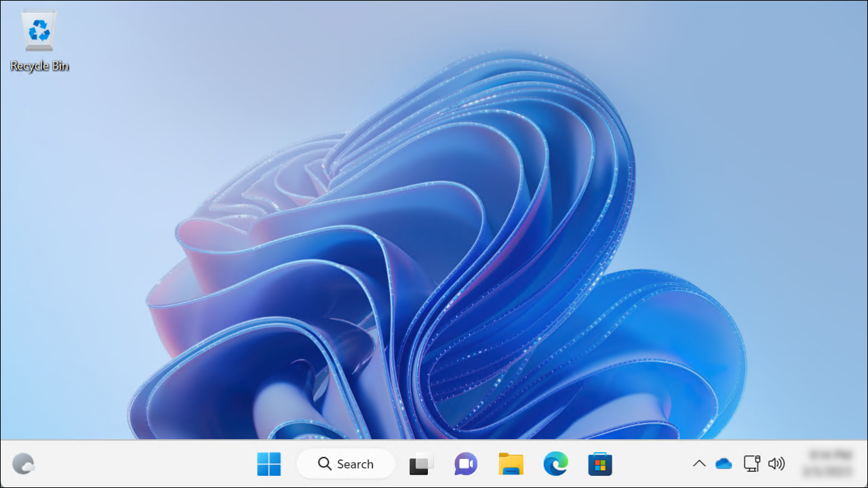Open the network status tray icon
The height and width of the screenshot is (488, 868).
751,464
